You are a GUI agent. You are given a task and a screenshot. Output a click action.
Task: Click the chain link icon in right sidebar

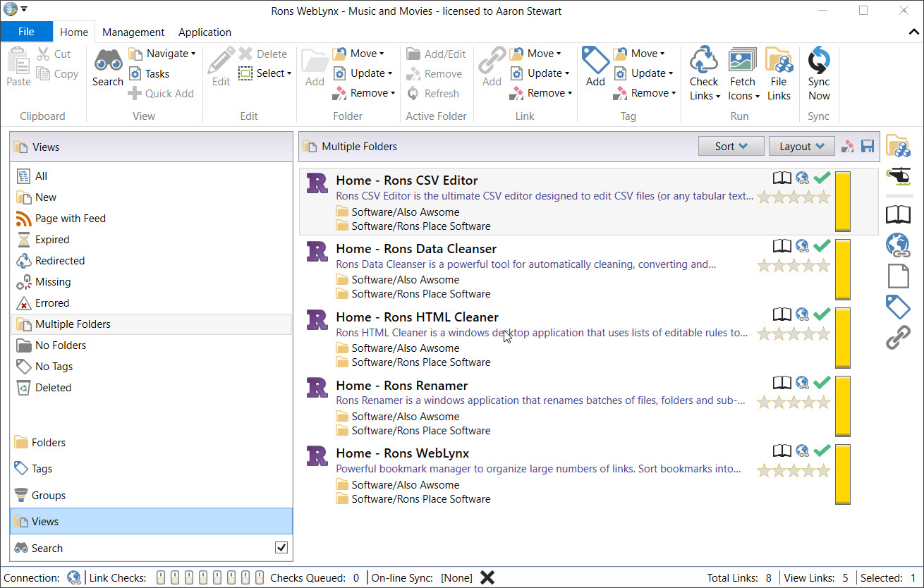(x=898, y=338)
